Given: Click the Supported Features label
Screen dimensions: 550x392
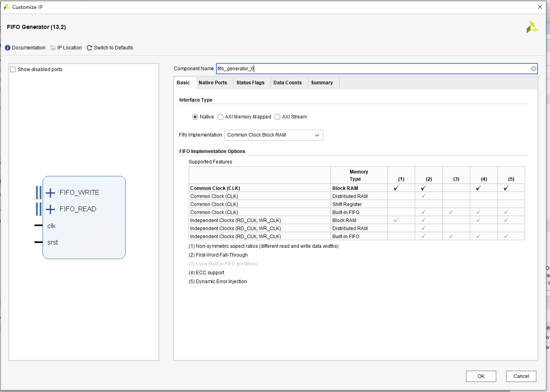Looking at the screenshot, I should 210,162.
